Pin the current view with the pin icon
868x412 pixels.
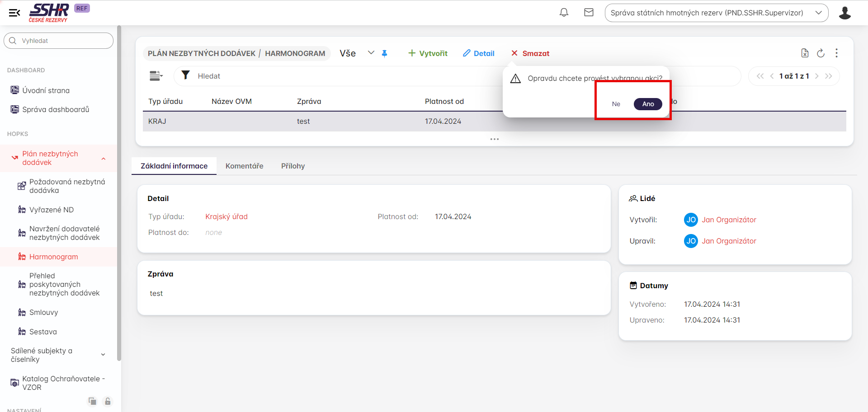tap(384, 53)
